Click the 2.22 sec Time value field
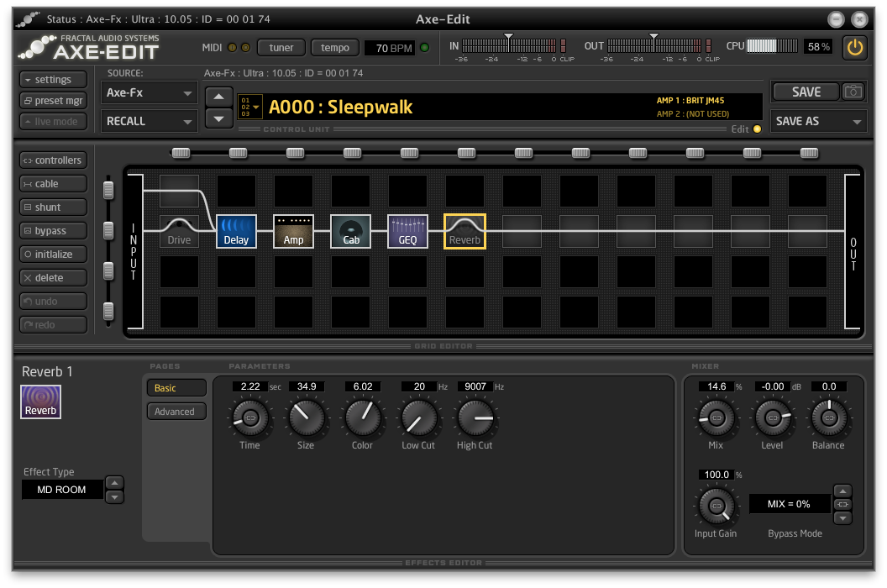The width and height of the screenshot is (887, 588). tap(250, 386)
